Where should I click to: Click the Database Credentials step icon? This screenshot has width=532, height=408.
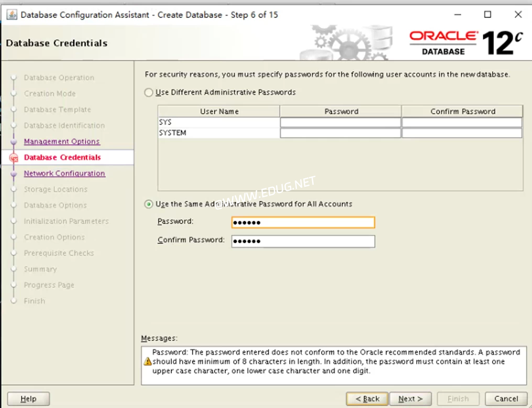14,157
